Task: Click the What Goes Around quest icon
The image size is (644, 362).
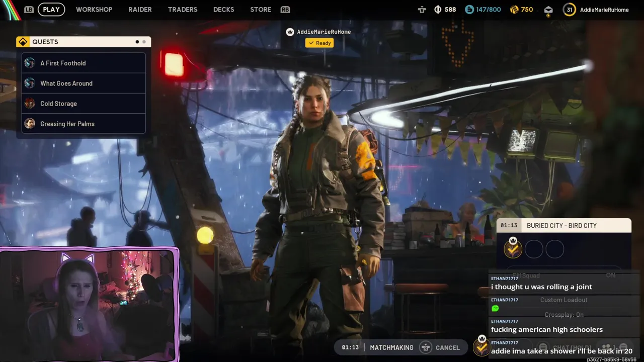Action: (x=30, y=83)
